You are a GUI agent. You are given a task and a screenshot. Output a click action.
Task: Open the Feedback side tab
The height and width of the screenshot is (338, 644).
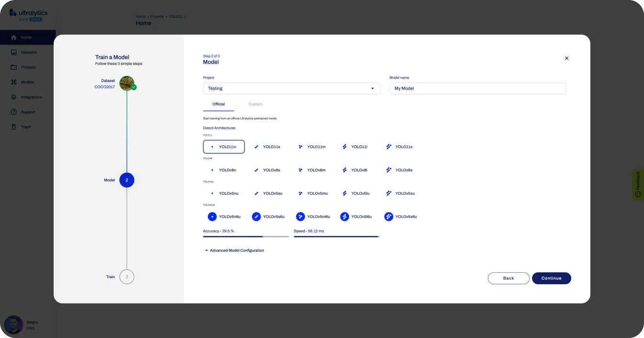[638, 185]
